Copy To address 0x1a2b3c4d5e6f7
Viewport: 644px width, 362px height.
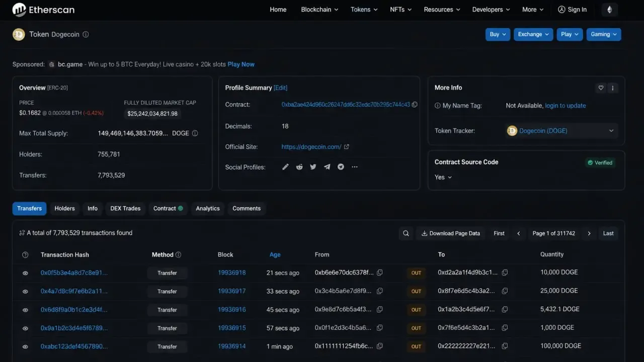[505, 309]
